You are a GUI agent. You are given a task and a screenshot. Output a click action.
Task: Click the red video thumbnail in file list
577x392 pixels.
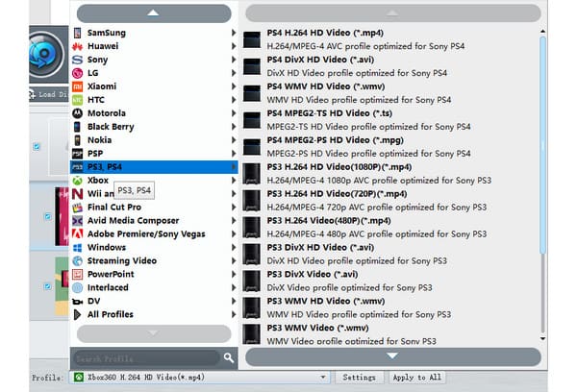tap(62, 216)
